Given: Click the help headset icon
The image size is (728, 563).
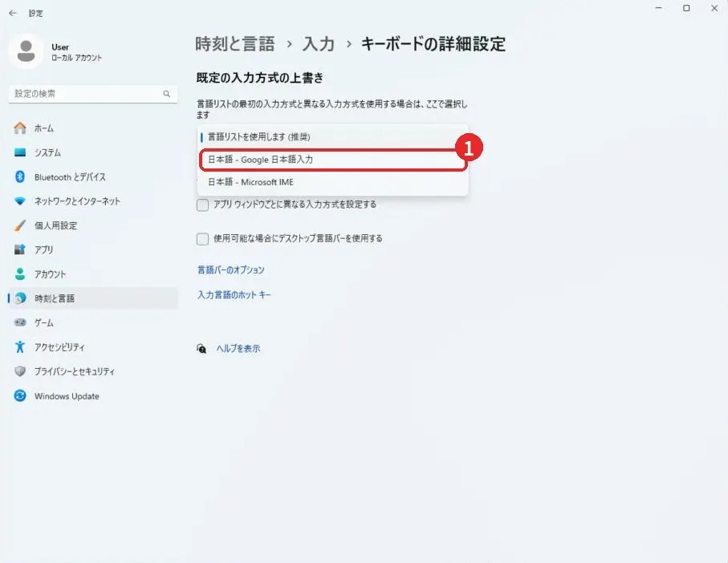Looking at the screenshot, I should tap(201, 349).
